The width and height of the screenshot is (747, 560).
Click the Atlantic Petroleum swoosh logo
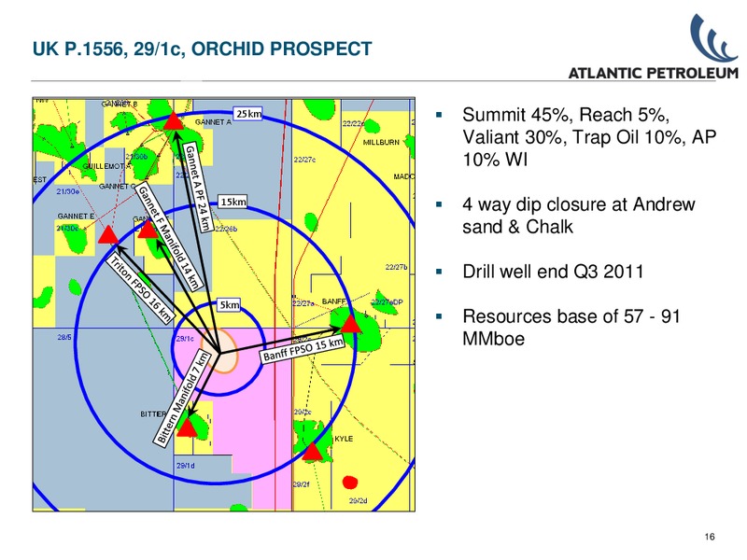point(713,37)
